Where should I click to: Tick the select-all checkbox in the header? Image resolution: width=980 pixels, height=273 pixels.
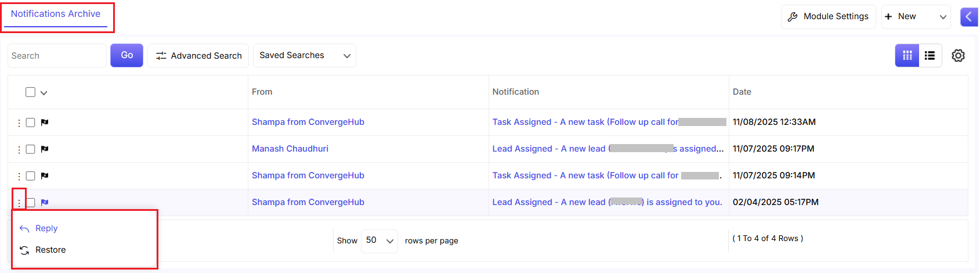point(31,92)
